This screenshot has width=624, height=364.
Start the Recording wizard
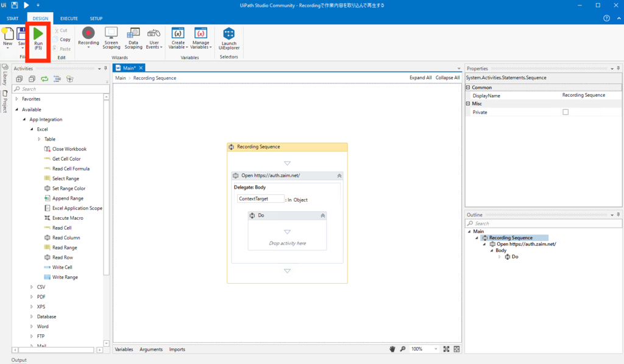click(88, 37)
